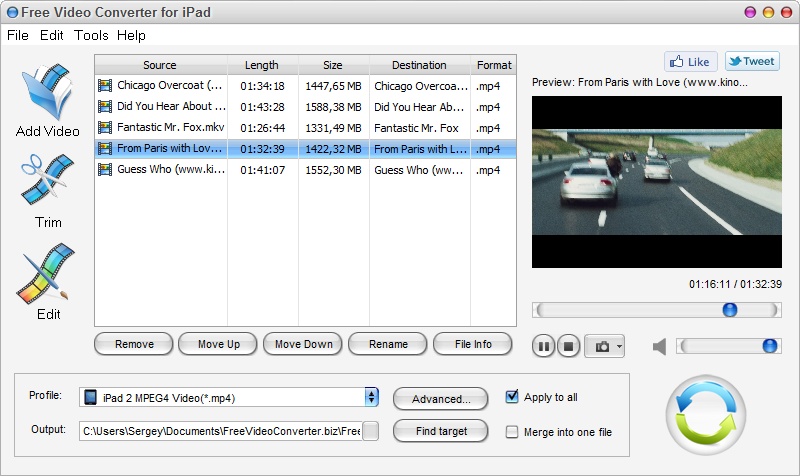Click the film icon beside Guess Who
This screenshot has width=800, height=476.
(105, 169)
